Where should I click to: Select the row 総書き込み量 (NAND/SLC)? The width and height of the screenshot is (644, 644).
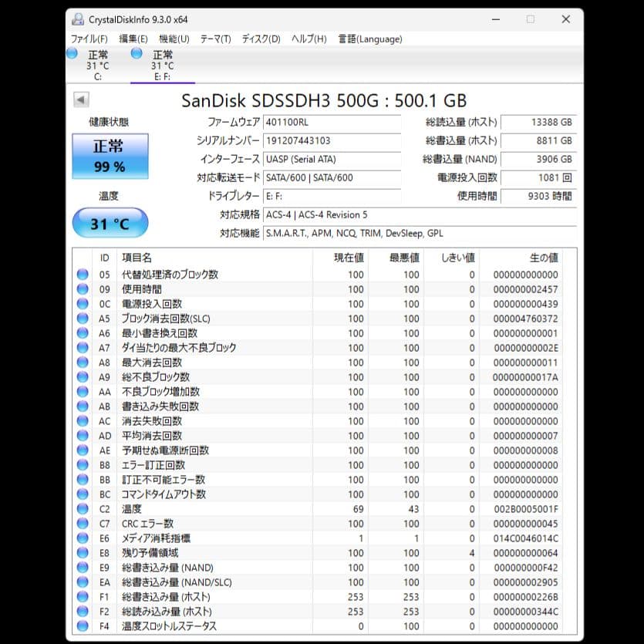(318, 582)
